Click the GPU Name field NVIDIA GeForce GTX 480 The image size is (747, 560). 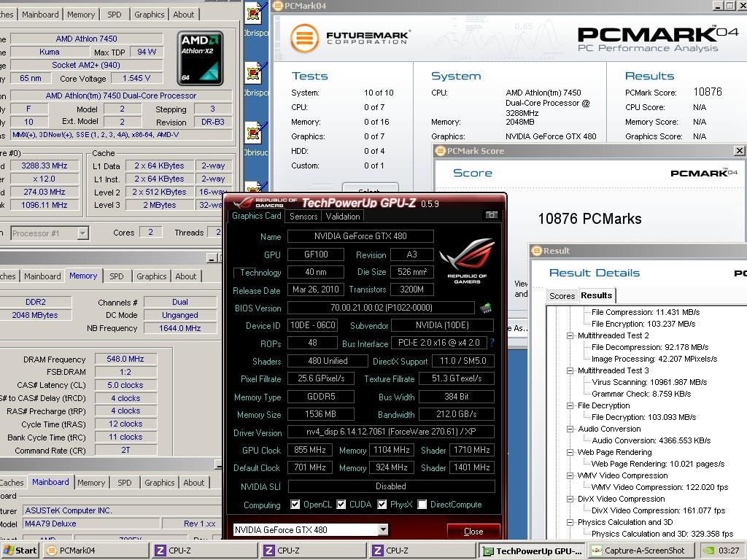(x=360, y=236)
